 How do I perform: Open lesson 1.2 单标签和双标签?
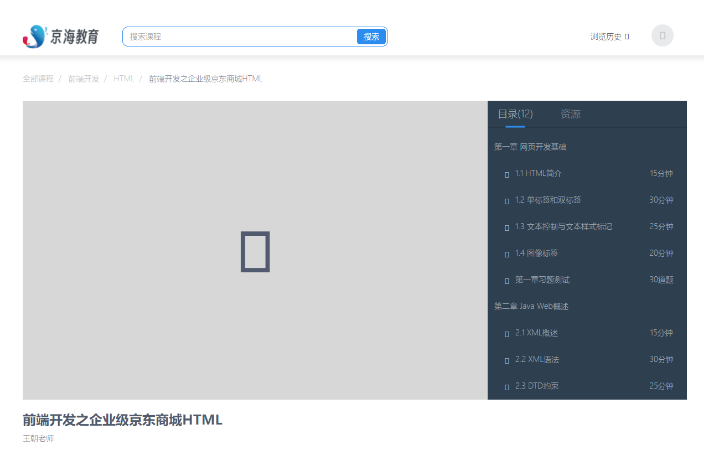[548, 200]
